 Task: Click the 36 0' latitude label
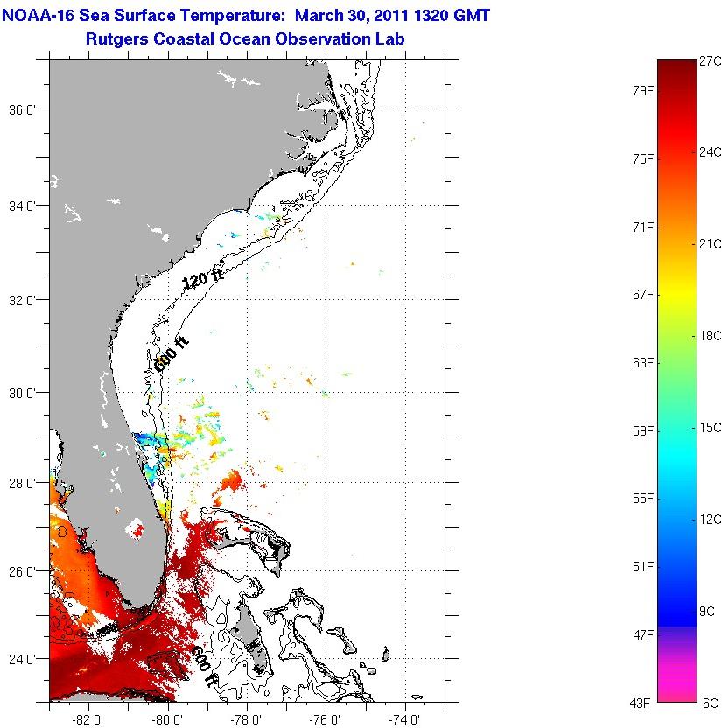pyautogui.click(x=23, y=110)
